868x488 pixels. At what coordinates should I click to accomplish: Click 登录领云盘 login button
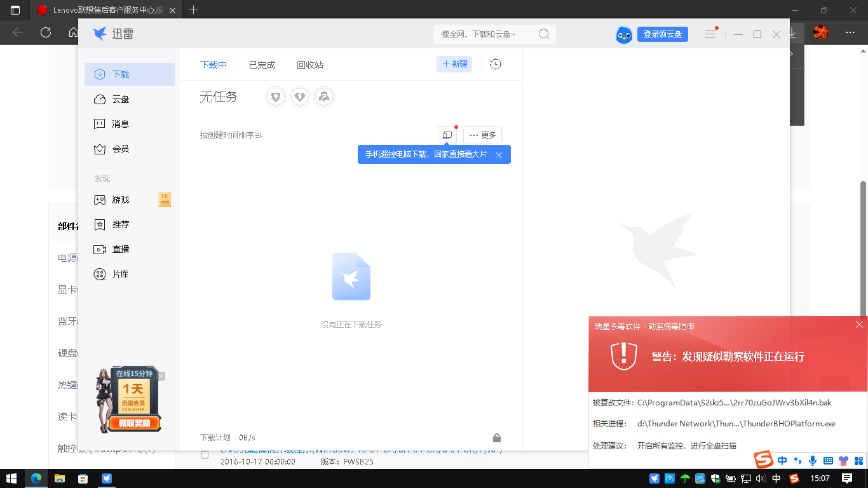coord(663,34)
